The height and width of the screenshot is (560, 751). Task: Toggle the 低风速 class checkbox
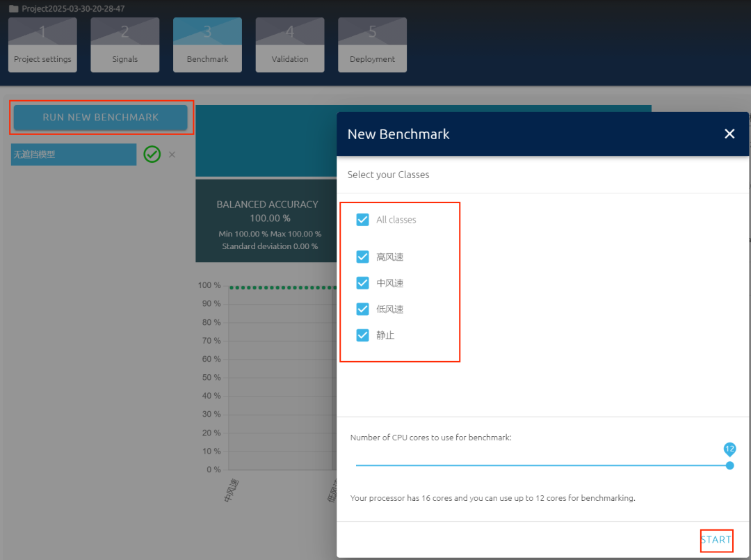tap(362, 309)
